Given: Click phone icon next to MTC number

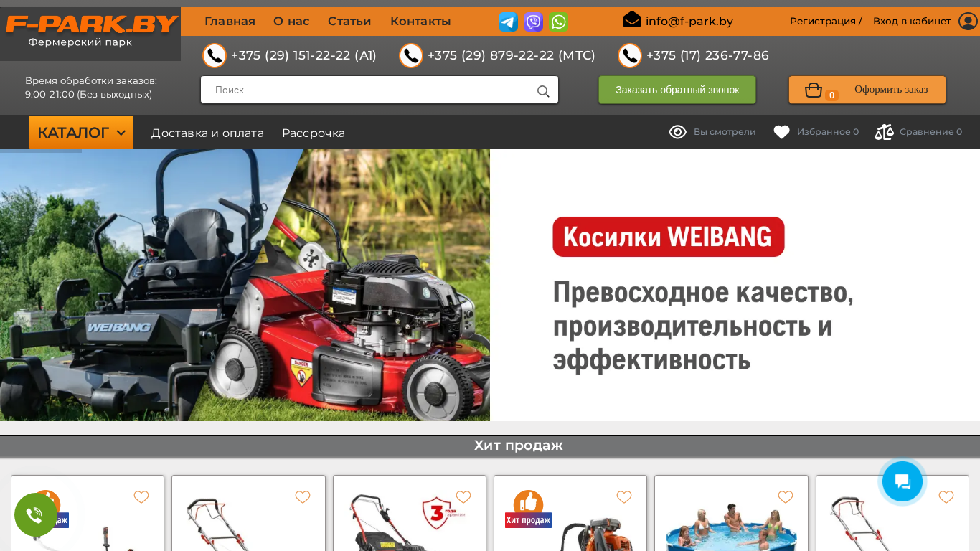Looking at the screenshot, I should coord(411,55).
